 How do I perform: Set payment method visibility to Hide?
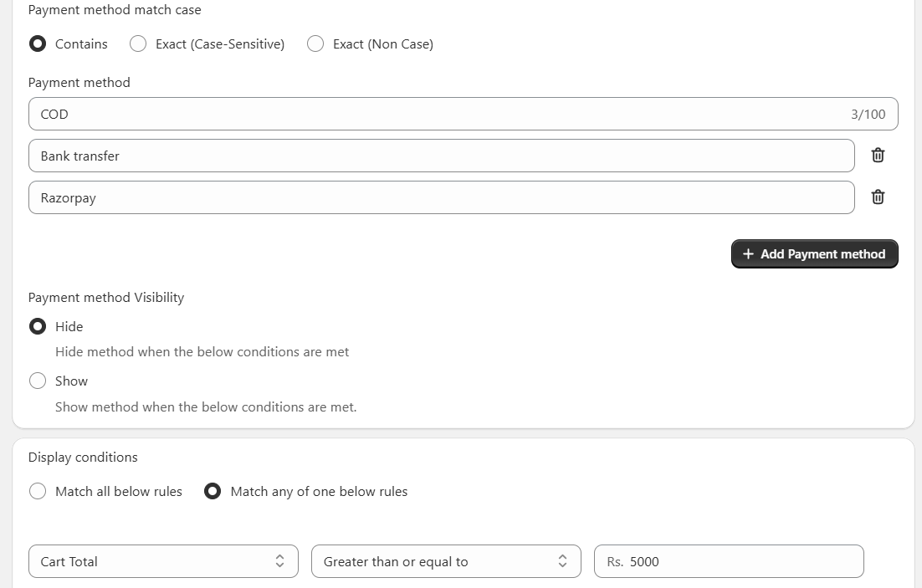(x=38, y=327)
